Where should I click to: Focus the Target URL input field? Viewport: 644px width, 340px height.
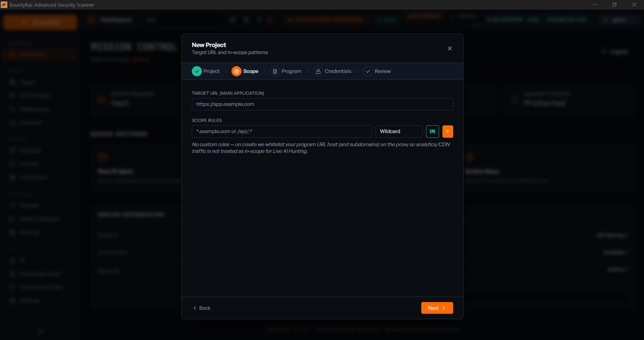[x=322, y=104]
